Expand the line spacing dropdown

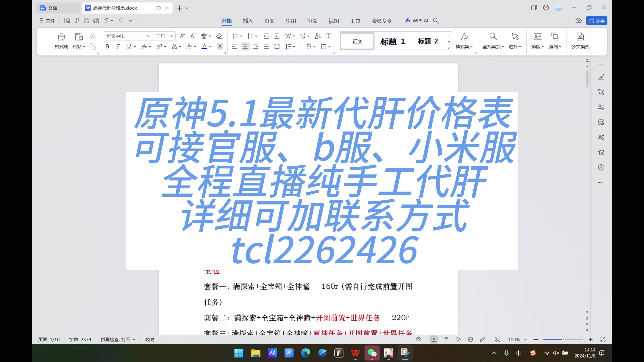pos(294,47)
